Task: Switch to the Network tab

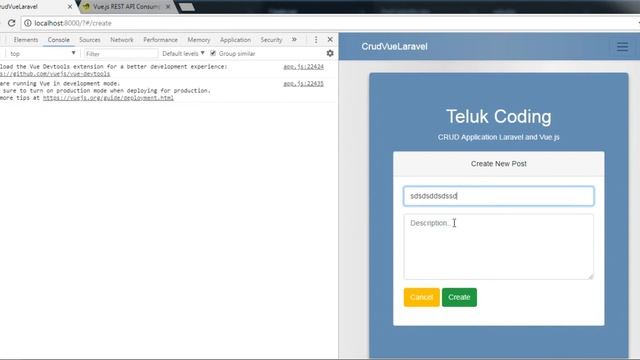Action: pos(122,40)
